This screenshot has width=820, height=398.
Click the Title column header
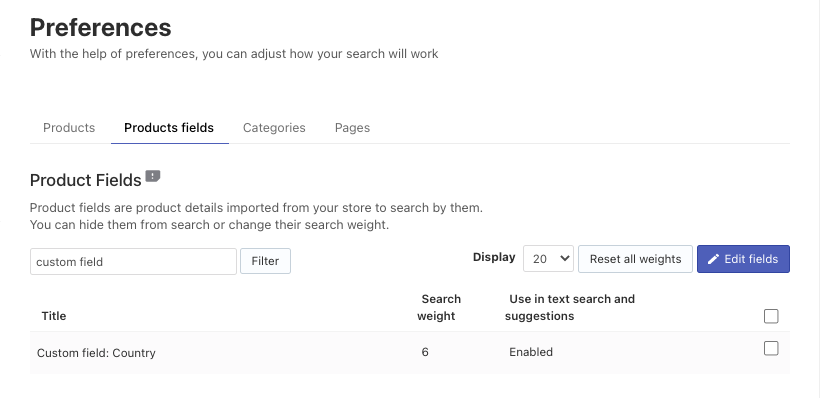[54, 316]
